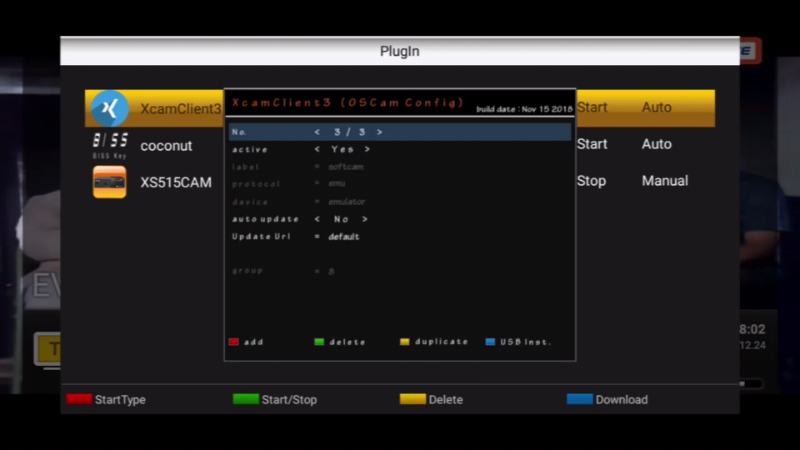
Task: Change auto update with its left arrow
Action: tap(317, 219)
